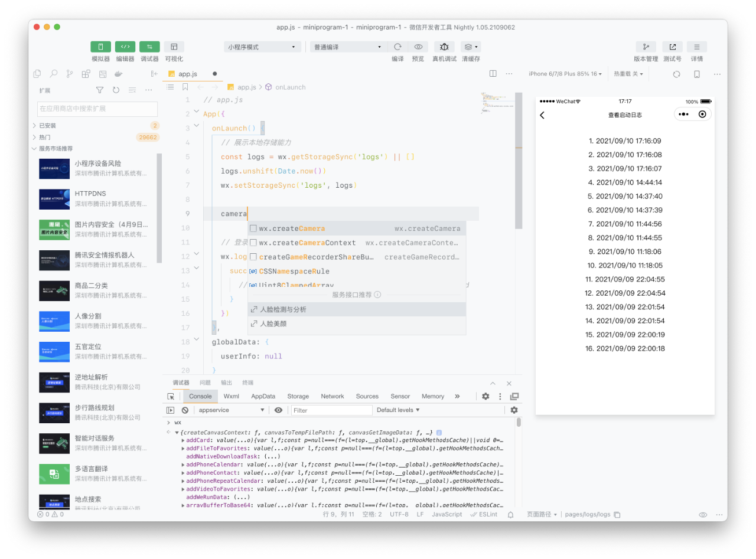This screenshot has width=756, height=559.
Task: Open the 热重载 hot reload dropdown
Action: tap(628, 74)
